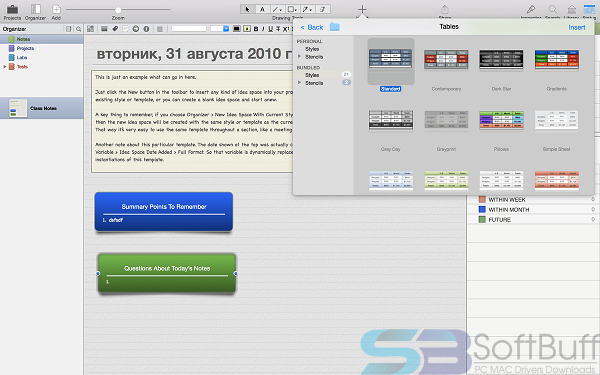
Task: Toggle superscript formatting
Action: (x=285, y=29)
